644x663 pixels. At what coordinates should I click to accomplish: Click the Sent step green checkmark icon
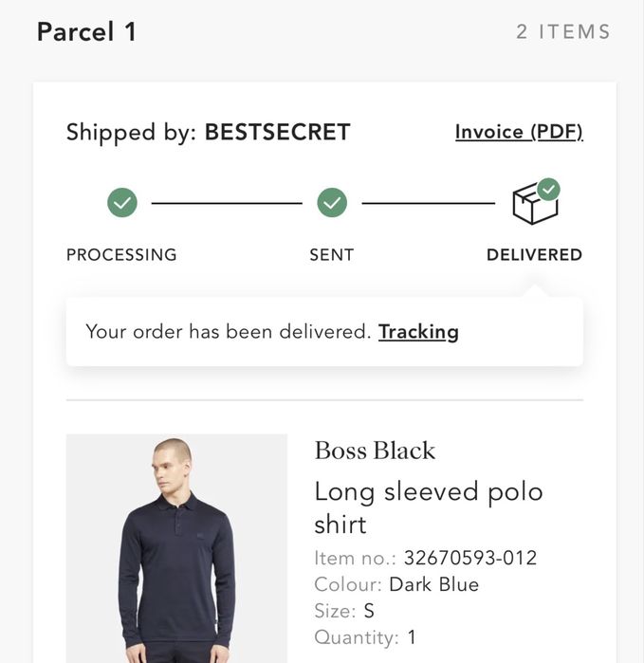point(331,202)
